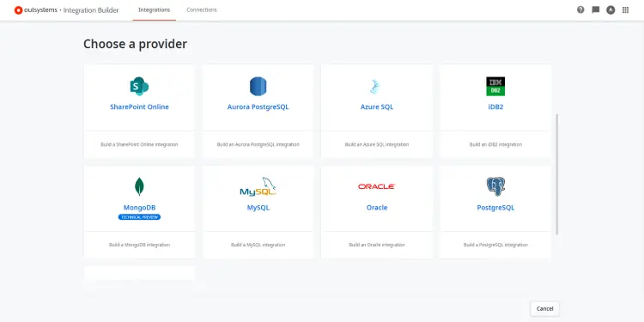Click the Oracle red logo
This screenshot has height=322, width=644.
(x=377, y=186)
